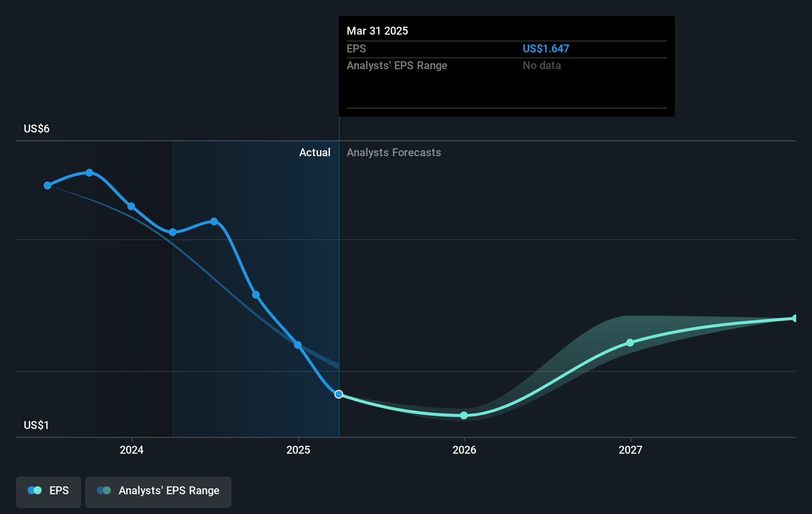Click the Actual section label
Screen dimensions: 812x514
coord(315,152)
